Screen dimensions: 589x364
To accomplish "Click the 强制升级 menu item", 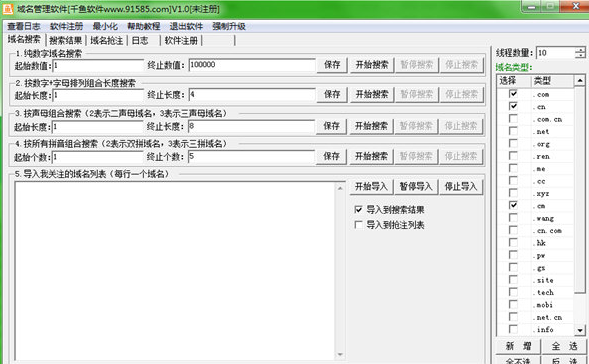I will pos(229,26).
